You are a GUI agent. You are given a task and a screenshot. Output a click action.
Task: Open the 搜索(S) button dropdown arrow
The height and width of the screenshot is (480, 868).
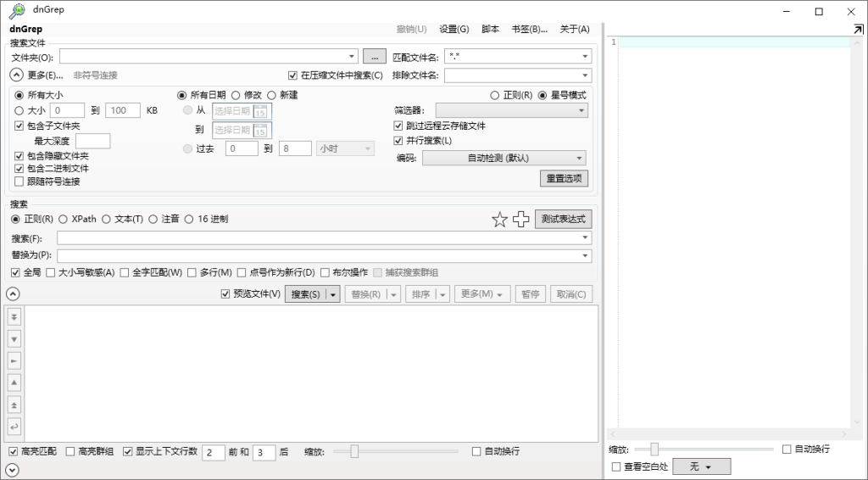coord(332,294)
